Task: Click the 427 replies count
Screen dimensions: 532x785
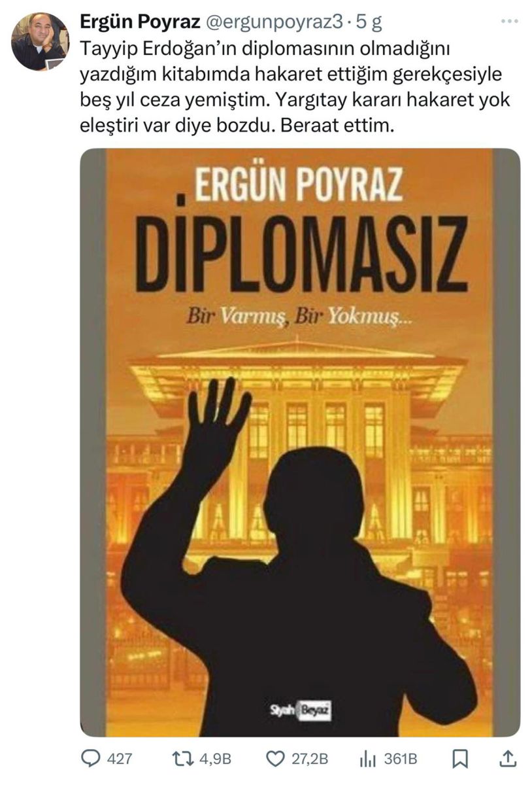Action: pos(119,759)
